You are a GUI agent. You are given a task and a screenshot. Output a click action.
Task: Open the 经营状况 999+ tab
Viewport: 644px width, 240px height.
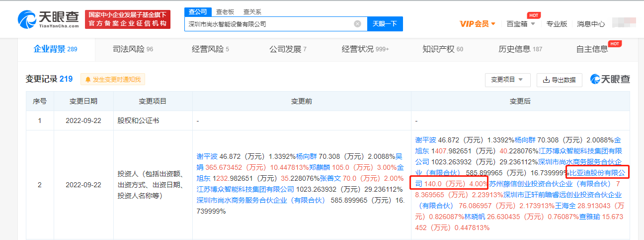pyautogui.click(x=365, y=49)
